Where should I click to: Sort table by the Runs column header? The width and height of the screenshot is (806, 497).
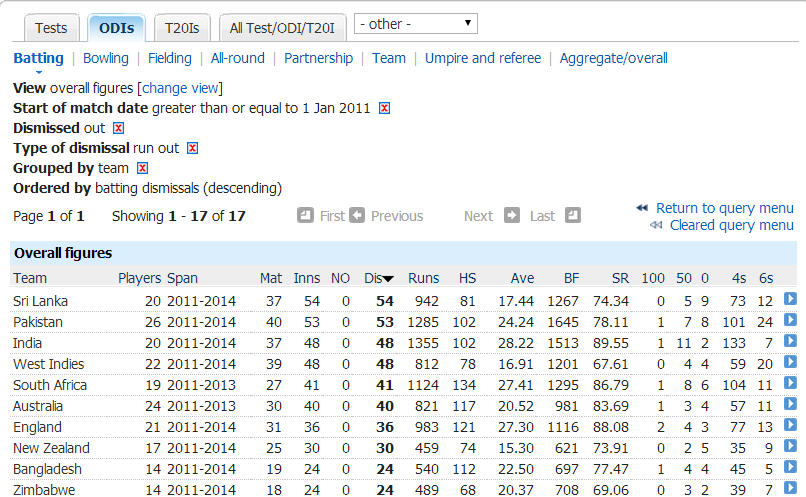click(x=423, y=278)
